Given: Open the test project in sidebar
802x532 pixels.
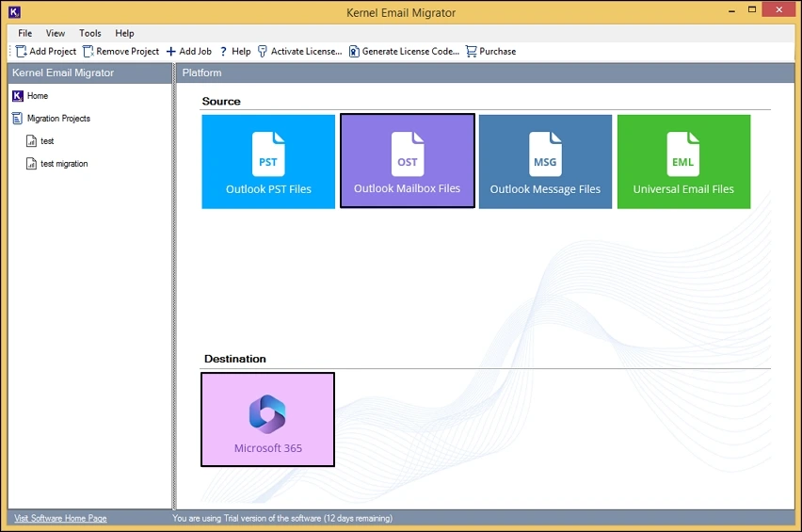Looking at the screenshot, I should point(47,140).
